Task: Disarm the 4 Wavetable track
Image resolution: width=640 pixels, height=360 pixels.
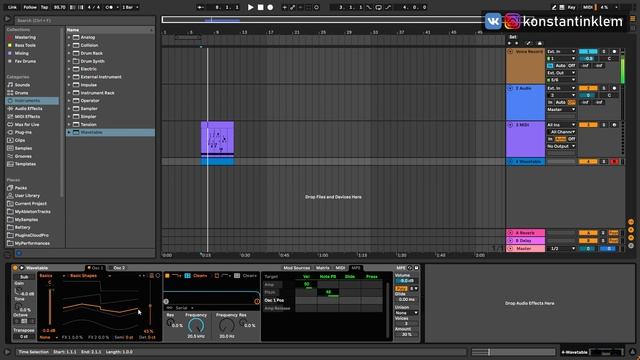Action: [x=614, y=162]
